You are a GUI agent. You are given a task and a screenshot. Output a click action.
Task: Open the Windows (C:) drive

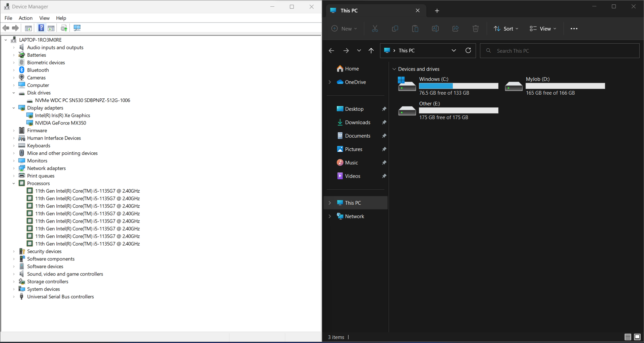(x=433, y=79)
